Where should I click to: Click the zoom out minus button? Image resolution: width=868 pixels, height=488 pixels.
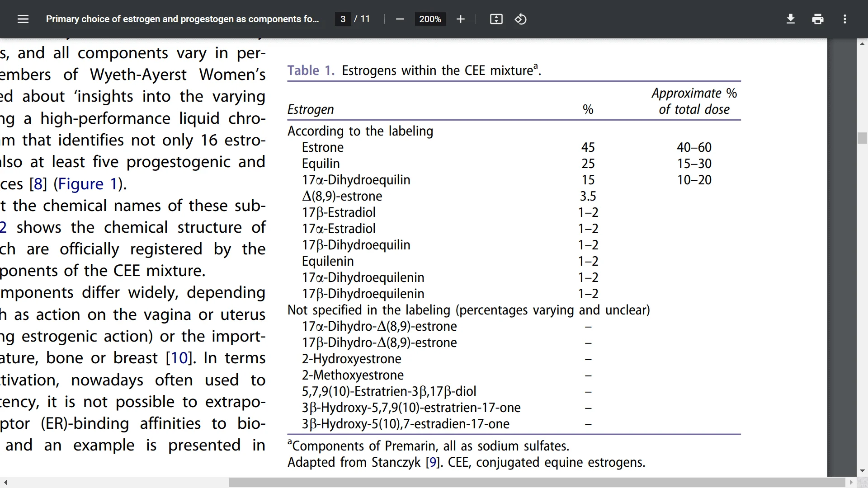click(400, 19)
